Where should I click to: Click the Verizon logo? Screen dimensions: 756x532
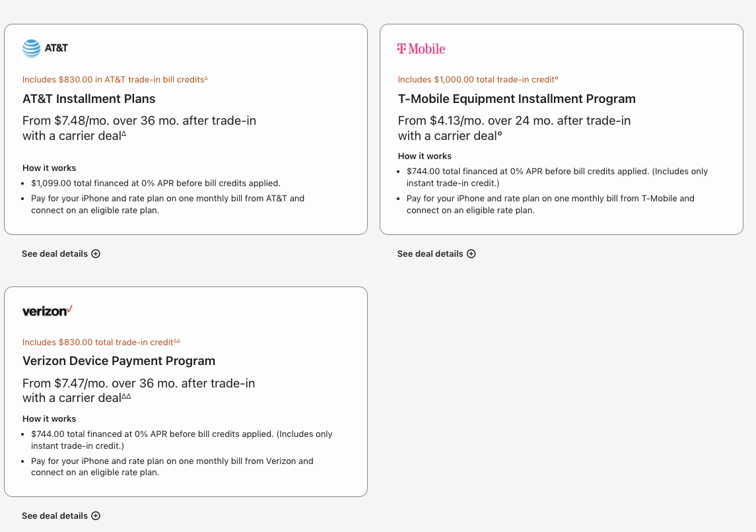point(48,311)
